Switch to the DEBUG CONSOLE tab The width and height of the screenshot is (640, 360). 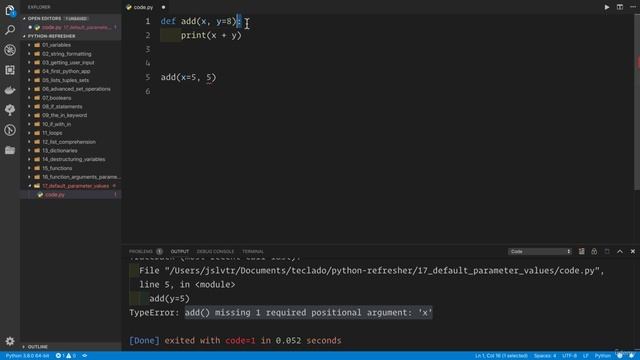click(215, 251)
